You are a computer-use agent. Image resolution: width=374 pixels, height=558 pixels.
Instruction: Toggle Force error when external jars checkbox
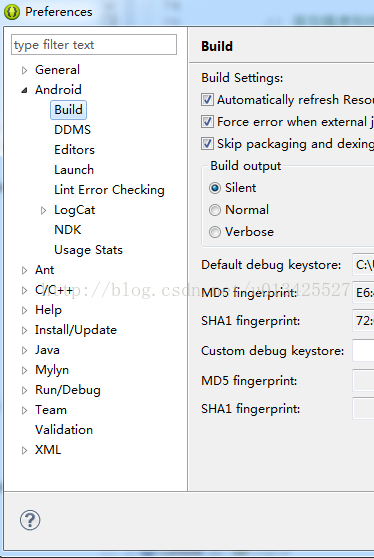207,122
